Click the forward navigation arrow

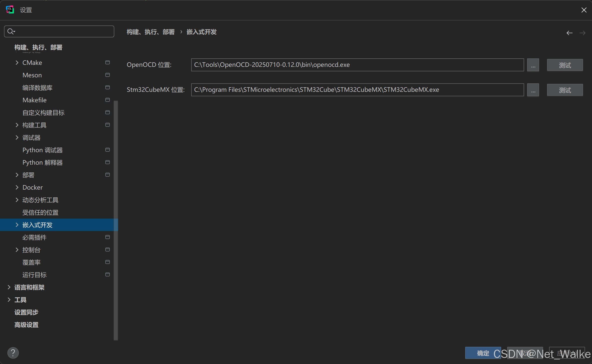582,33
